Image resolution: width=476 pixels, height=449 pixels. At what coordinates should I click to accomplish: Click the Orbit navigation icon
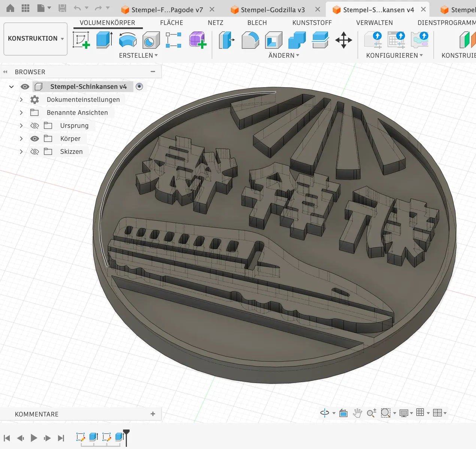[325, 413]
